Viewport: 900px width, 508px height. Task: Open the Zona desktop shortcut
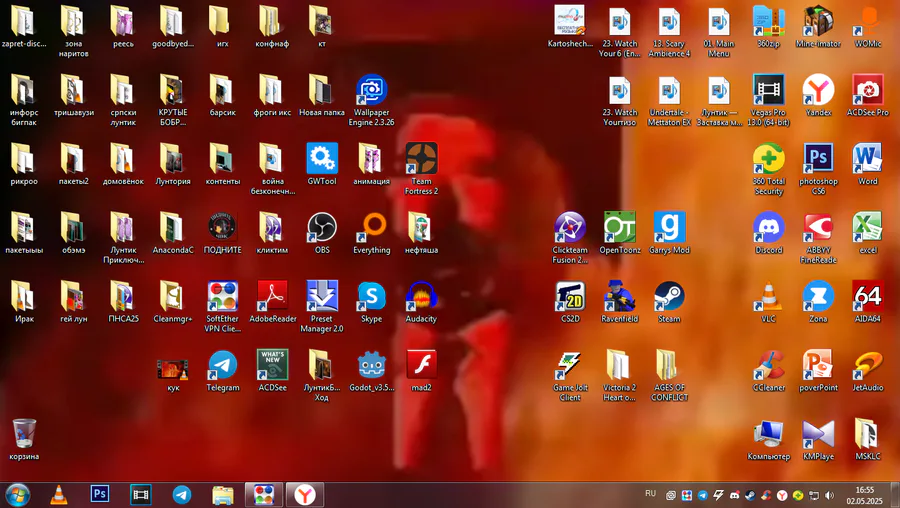tap(818, 296)
